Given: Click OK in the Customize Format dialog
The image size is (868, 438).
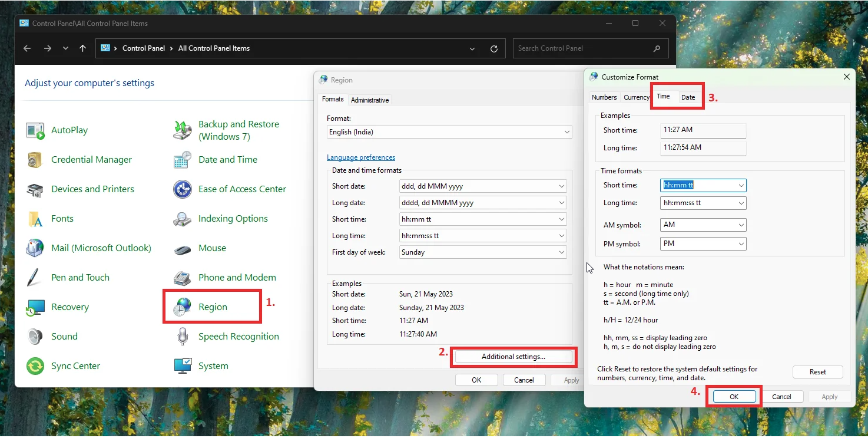Looking at the screenshot, I should (734, 397).
